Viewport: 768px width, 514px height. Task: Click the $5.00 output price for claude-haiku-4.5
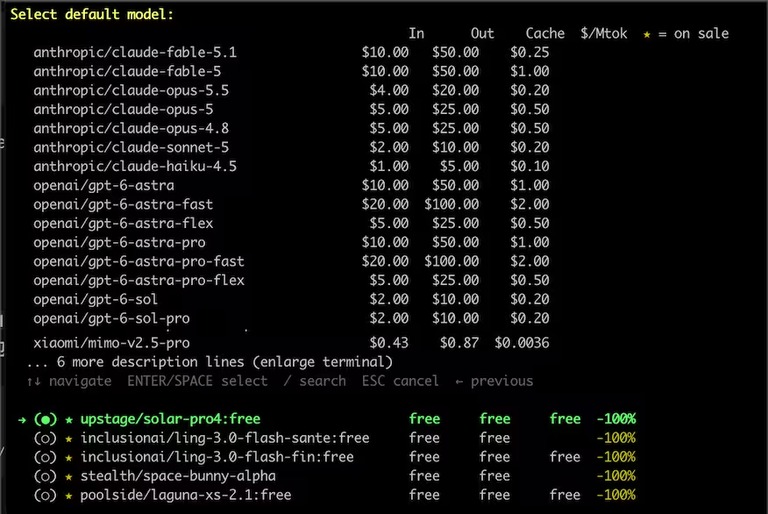[x=459, y=167]
